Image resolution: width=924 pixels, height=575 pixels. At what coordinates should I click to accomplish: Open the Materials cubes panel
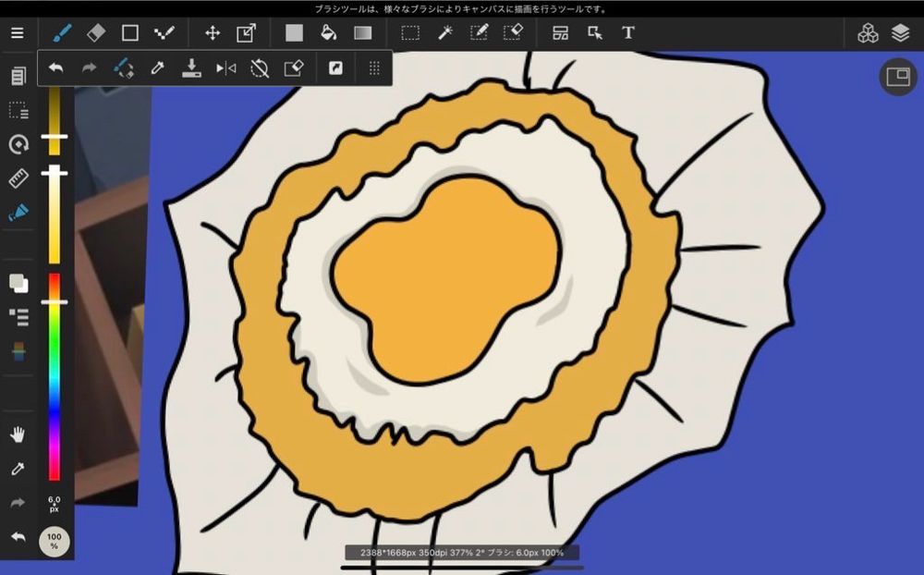[868, 33]
